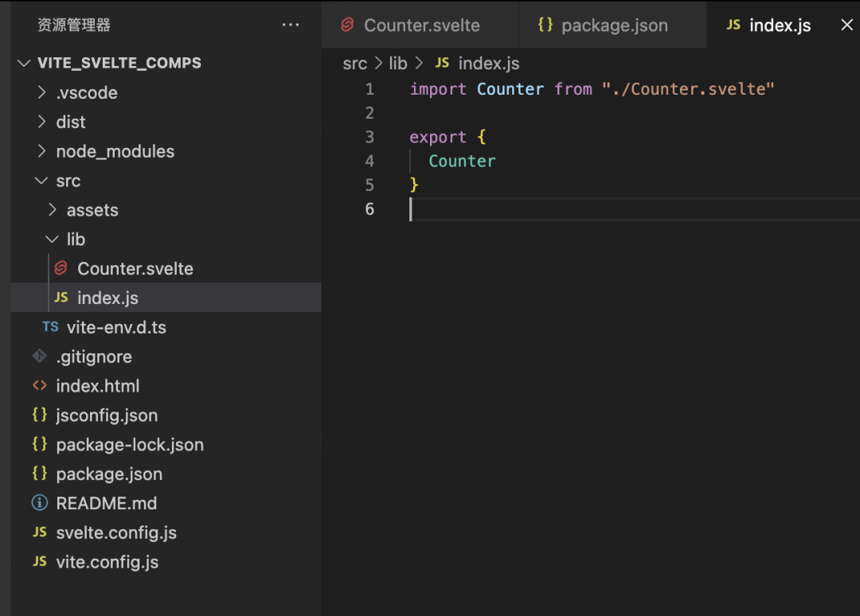The image size is (860, 616).
Task: Click the braces icon of package-lock.json
Action: 40,444
